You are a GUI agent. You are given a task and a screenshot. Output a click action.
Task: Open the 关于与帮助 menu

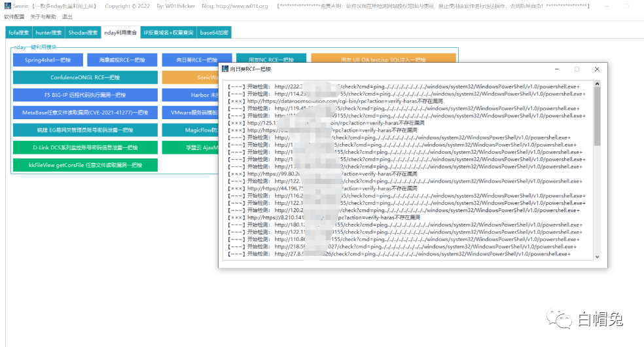coord(43,17)
